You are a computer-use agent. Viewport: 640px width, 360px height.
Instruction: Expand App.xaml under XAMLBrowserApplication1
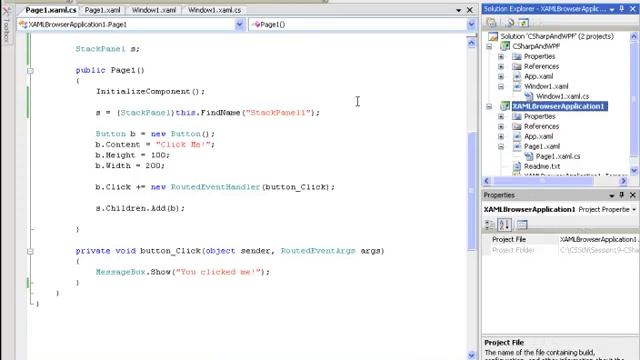click(501, 136)
